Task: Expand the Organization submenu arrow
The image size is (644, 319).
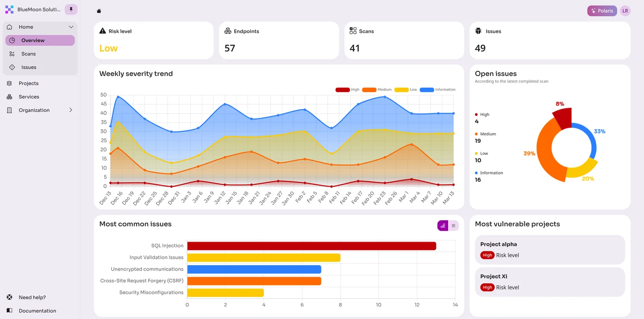Action: (71, 110)
